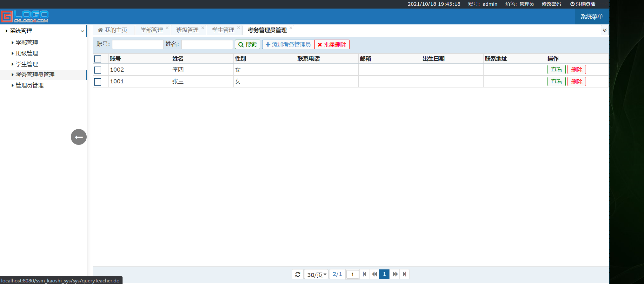Check the box for account 1002
This screenshot has width=644, height=284.
click(x=98, y=70)
